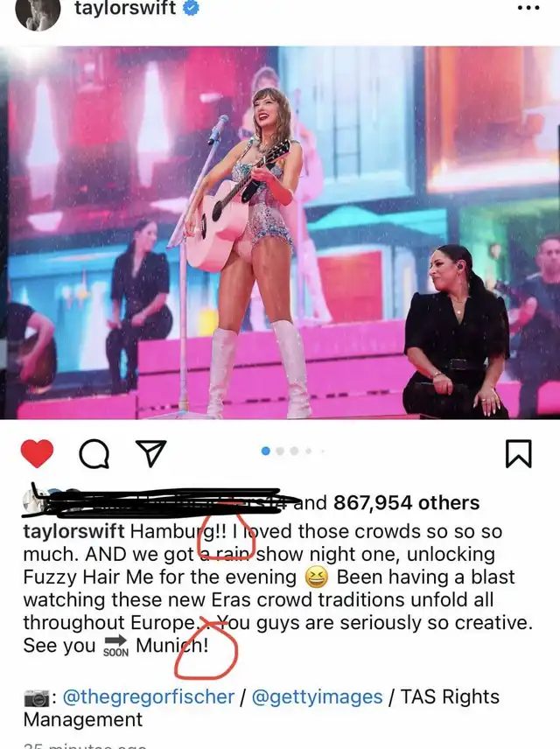Open the @gettyimages mention
Screen dimensions: 560x749
(318, 696)
